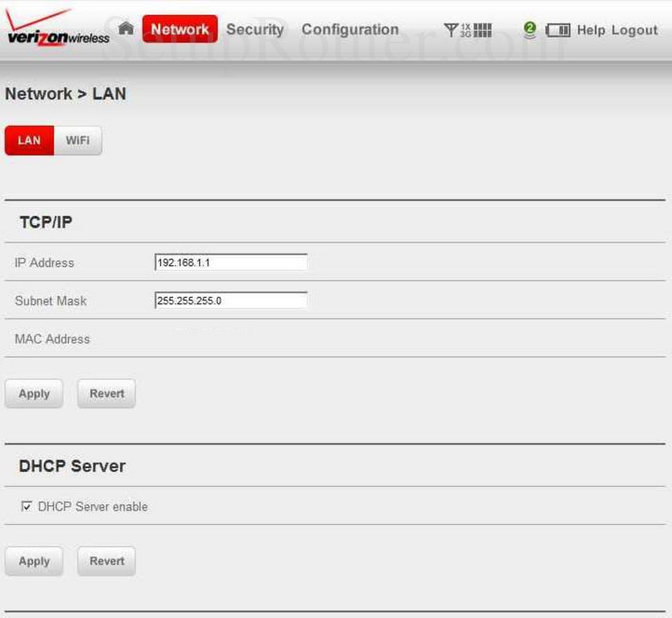
Task: Click the green connected devices indicator
Action: pos(529,28)
